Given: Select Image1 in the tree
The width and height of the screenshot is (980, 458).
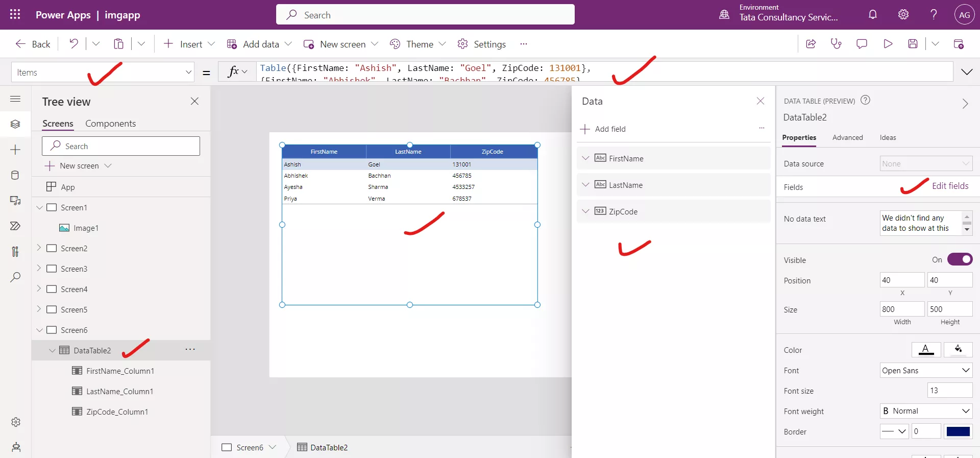Looking at the screenshot, I should point(86,228).
